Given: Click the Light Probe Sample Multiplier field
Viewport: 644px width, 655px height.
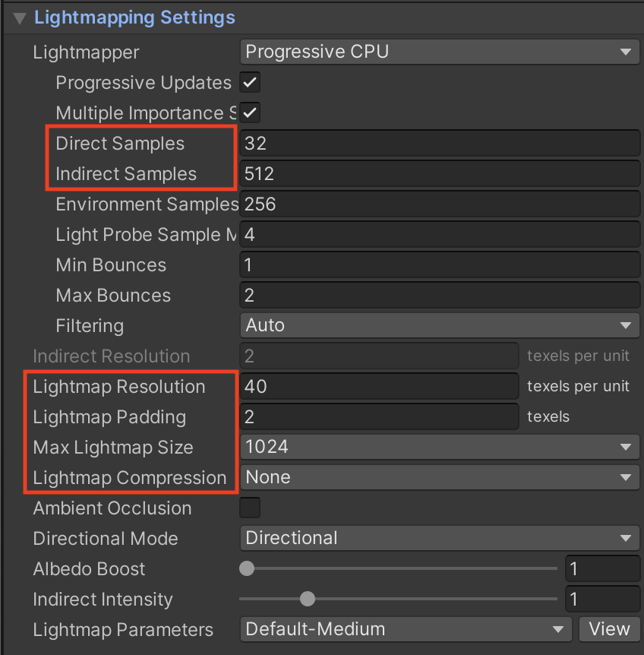Looking at the screenshot, I should (x=440, y=235).
